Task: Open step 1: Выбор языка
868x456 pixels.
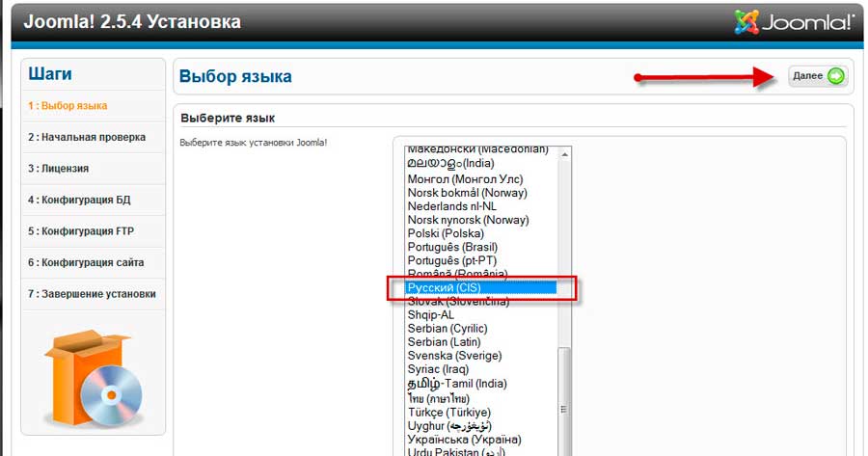Action: coord(68,106)
